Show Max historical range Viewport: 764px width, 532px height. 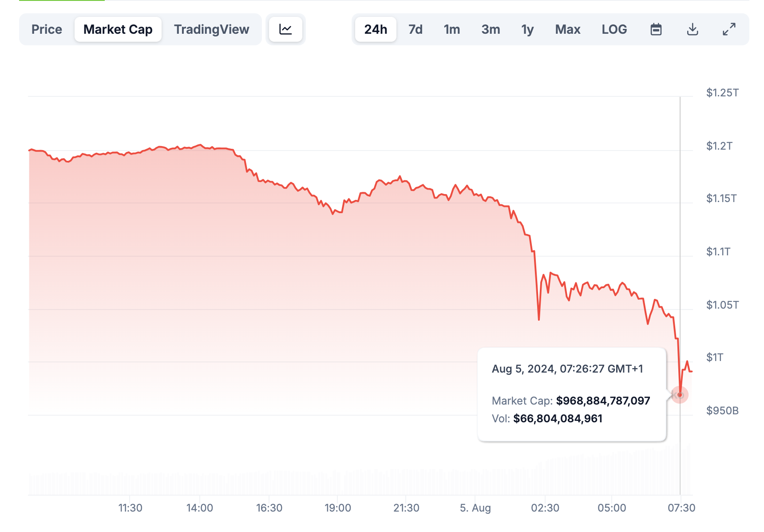568,29
